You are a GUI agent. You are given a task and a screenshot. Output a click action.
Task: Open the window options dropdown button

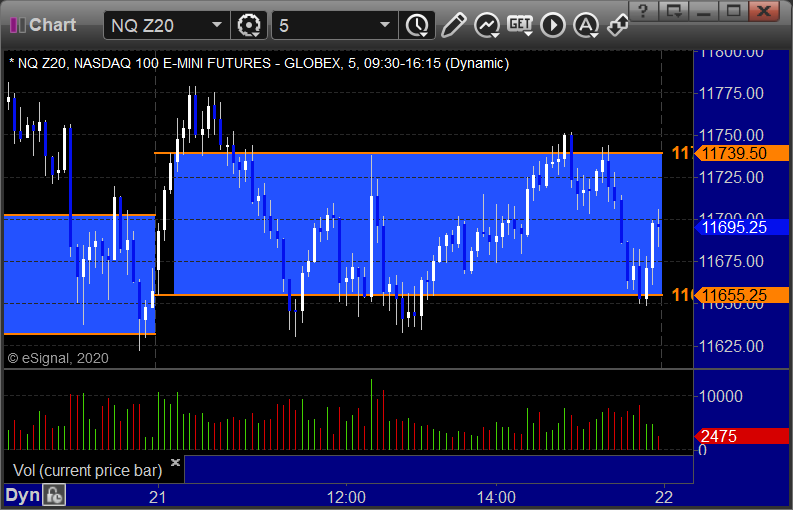click(674, 10)
